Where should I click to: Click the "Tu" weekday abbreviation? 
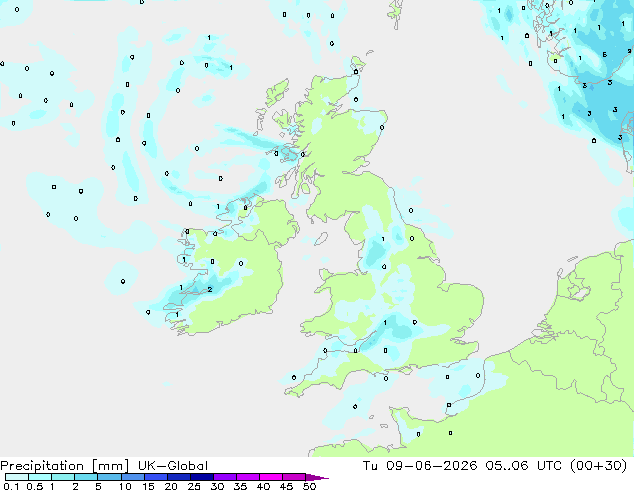click(x=370, y=466)
